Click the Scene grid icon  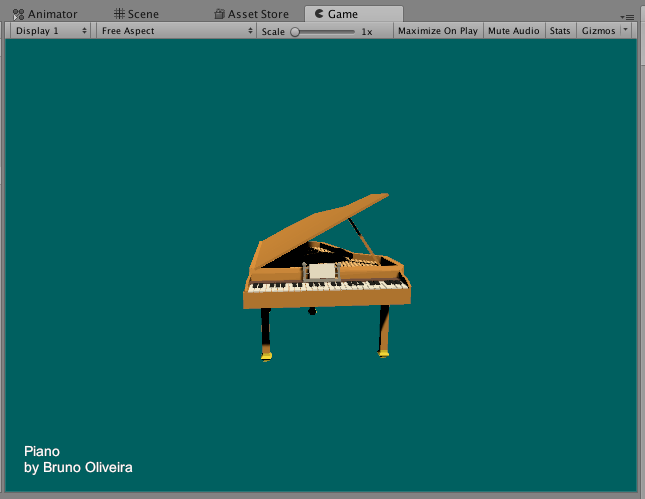coord(119,14)
